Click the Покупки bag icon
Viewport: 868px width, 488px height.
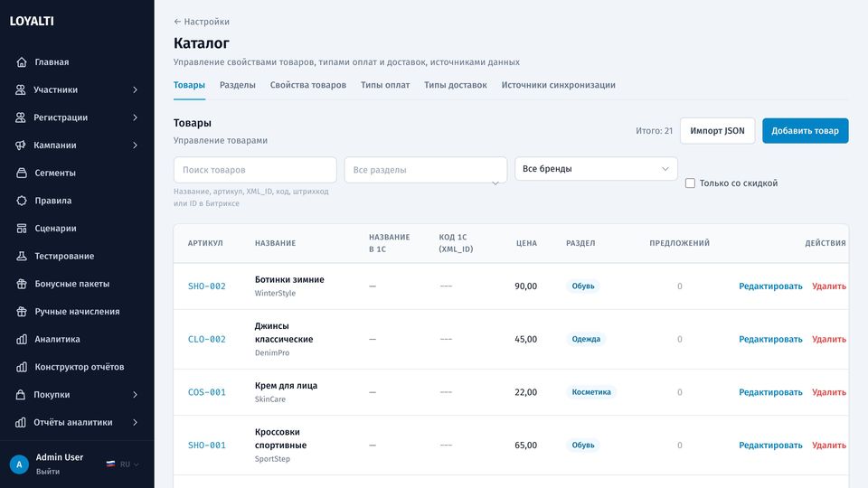(x=21, y=395)
